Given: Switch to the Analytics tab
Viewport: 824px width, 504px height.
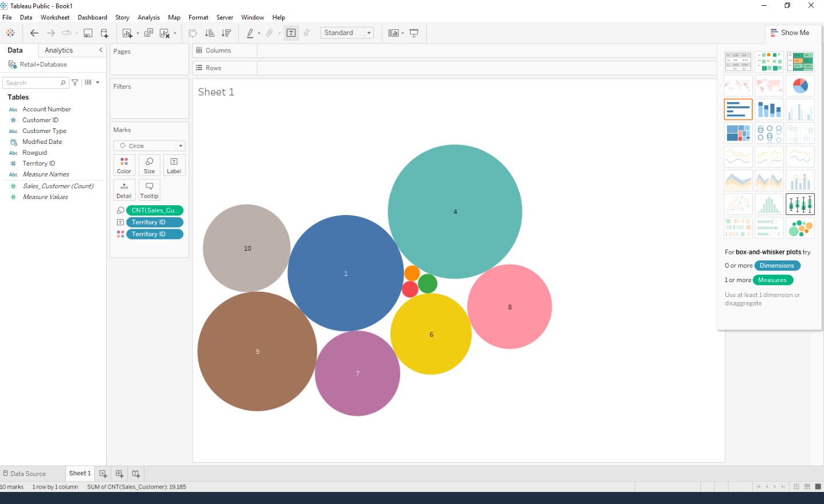Looking at the screenshot, I should pyautogui.click(x=59, y=50).
